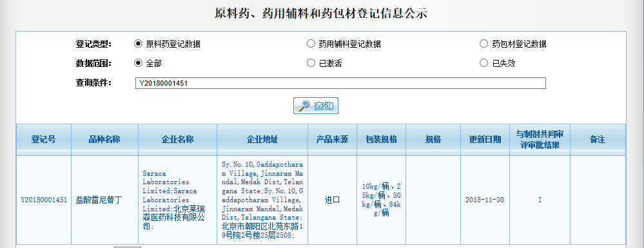The width and height of the screenshot is (644, 248).
Task: Select 全部 data range option
Action: (139, 63)
